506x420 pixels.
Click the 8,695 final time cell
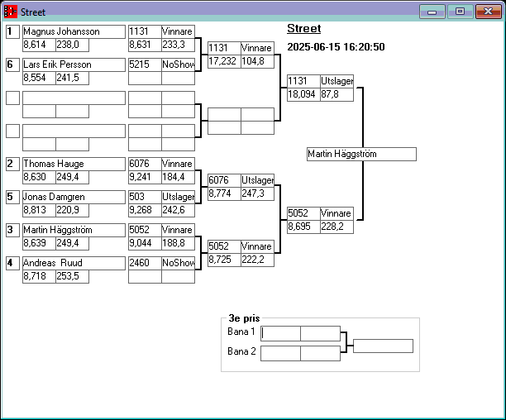pyautogui.click(x=303, y=227)
